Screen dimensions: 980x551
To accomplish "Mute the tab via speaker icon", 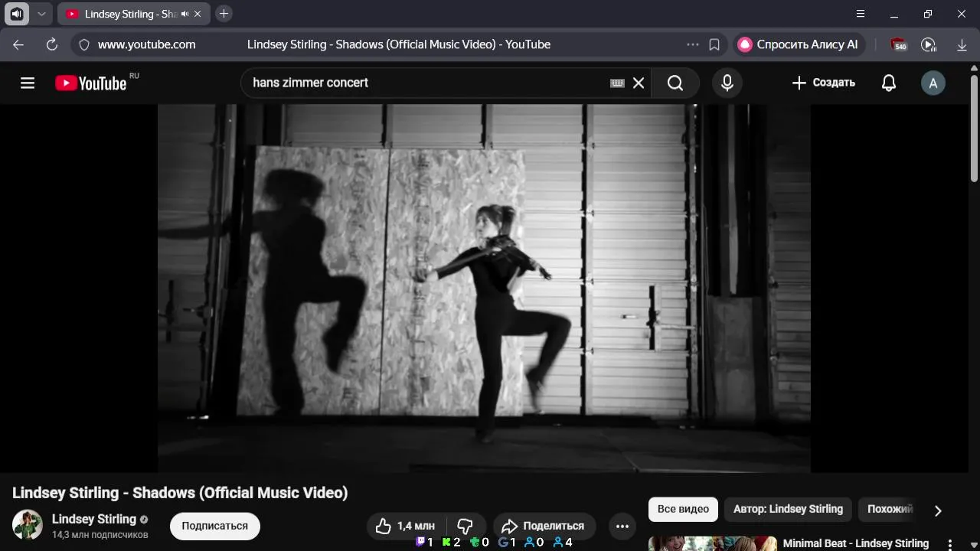I will click(x=185, y=14).
